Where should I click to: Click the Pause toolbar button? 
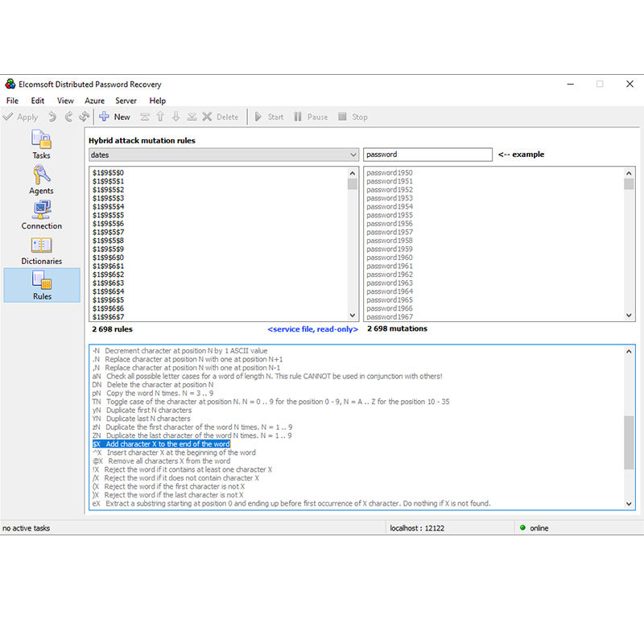coord(311,117)
